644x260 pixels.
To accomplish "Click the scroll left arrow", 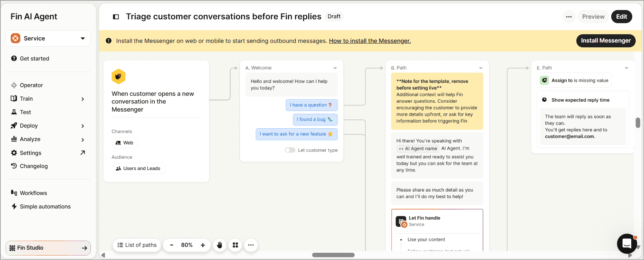I will (103, 255).
